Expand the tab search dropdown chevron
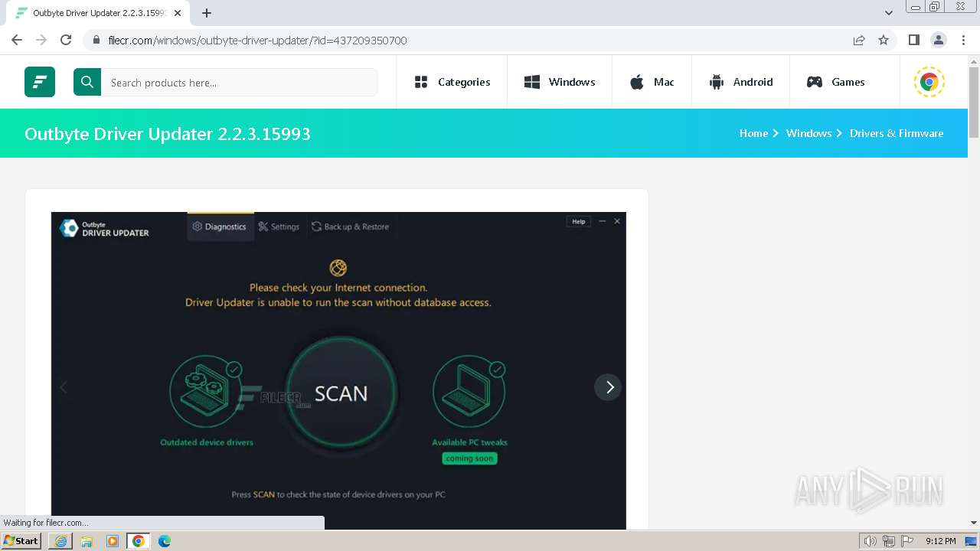 [x=888, y=13]
